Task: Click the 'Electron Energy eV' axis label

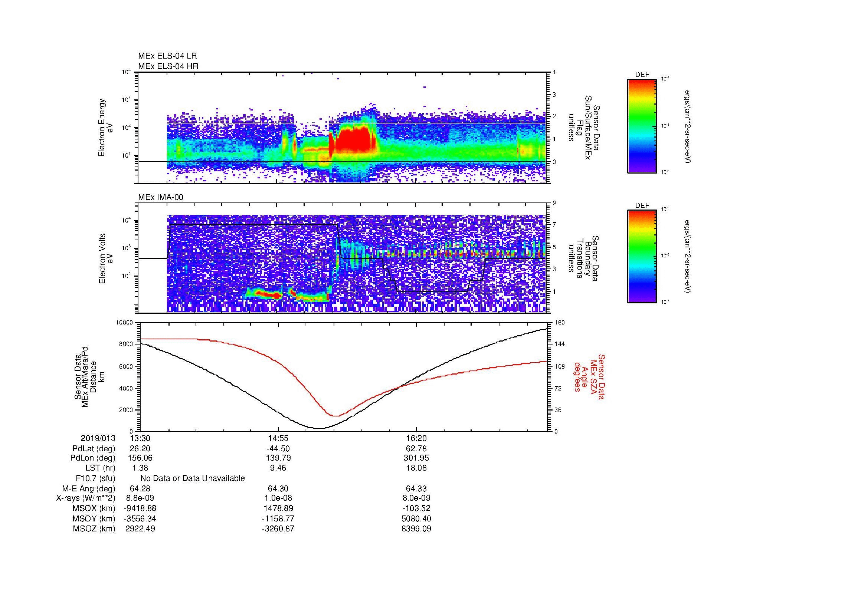Action: click(106, 128)
